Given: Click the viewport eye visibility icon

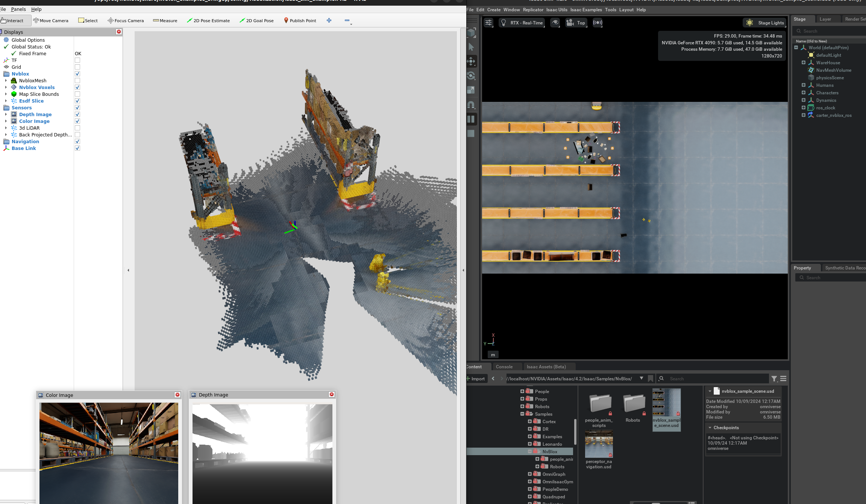Looking at the screenshot, I should click(x=555, y=23).
